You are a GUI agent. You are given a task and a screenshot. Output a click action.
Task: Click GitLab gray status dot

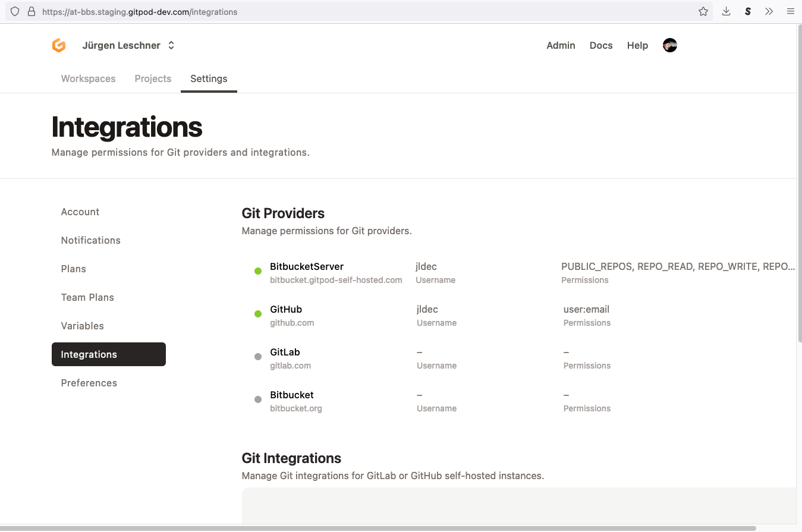click(x=258, y=357)
